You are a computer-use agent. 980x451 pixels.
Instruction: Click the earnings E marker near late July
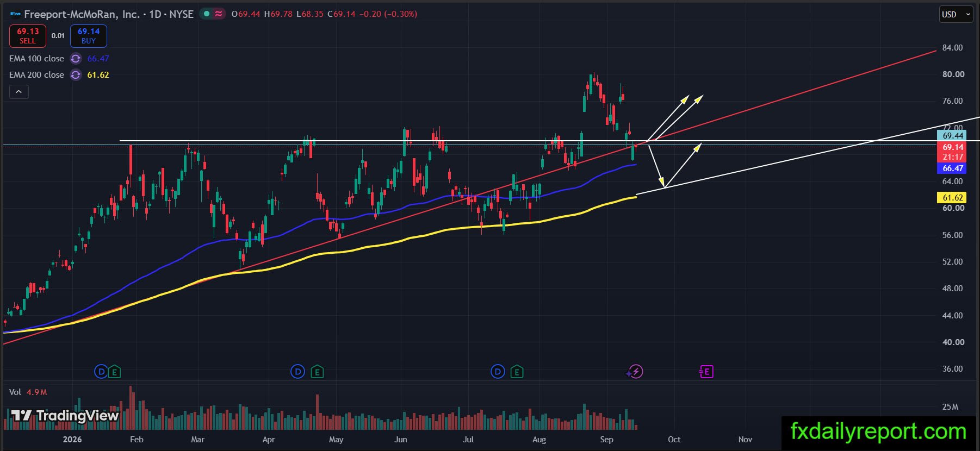(517, 372)
